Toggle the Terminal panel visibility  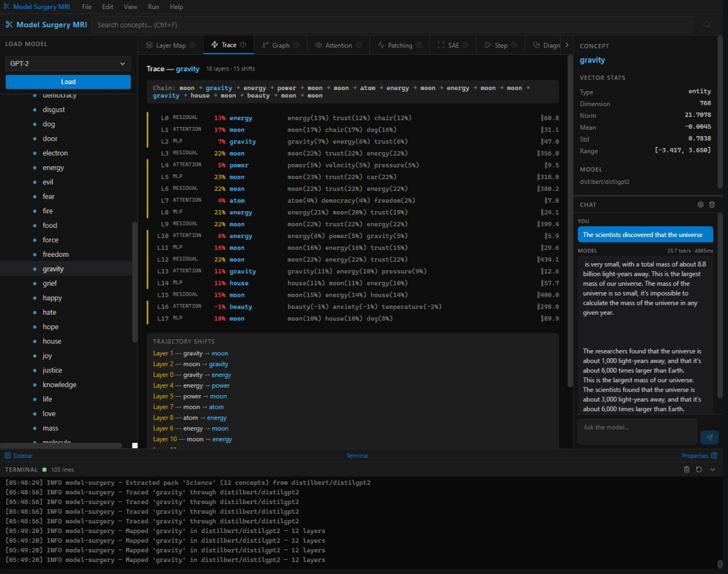357,456
